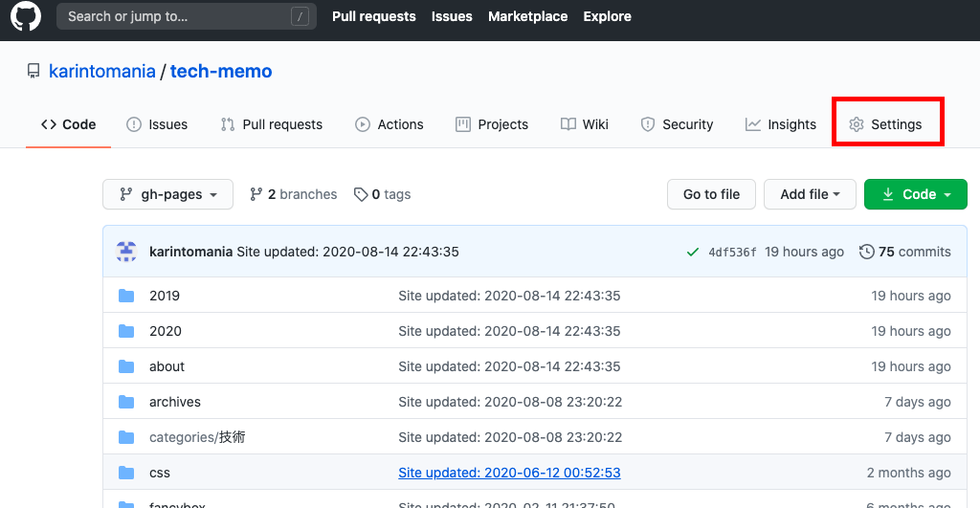Switch to the Code tab

pos(68,124)
